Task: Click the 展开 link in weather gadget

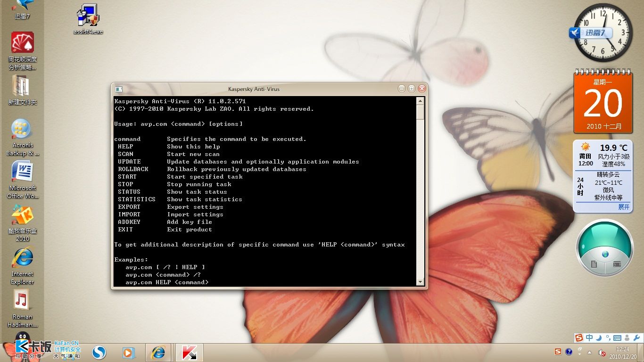Action: (624, 207)
